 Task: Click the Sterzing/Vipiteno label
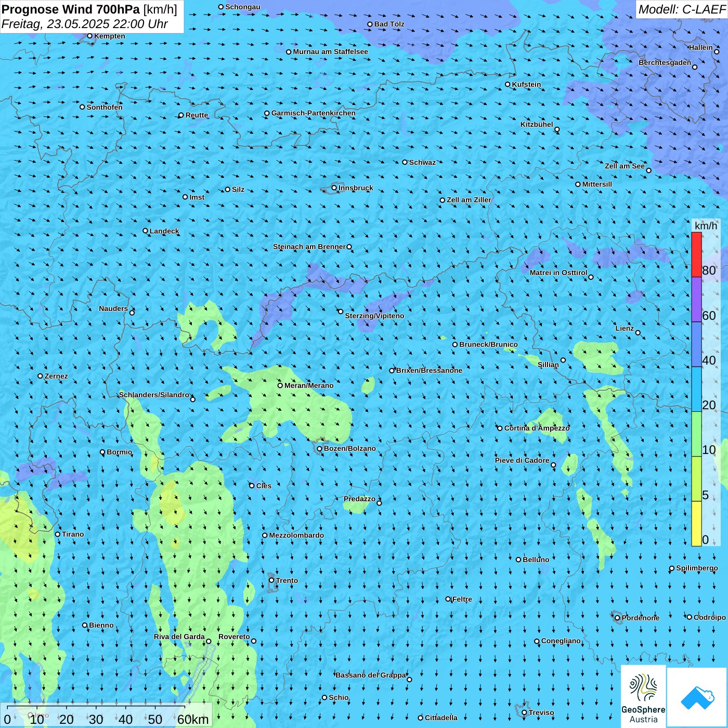[x=374, y=316]
